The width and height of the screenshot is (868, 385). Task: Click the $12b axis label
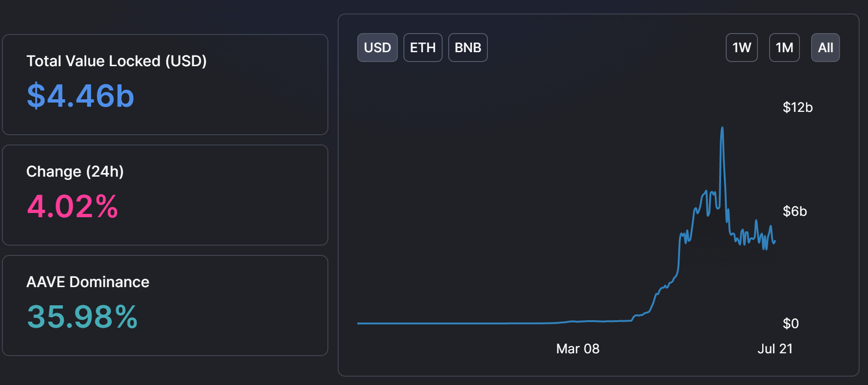coord(798,107)
